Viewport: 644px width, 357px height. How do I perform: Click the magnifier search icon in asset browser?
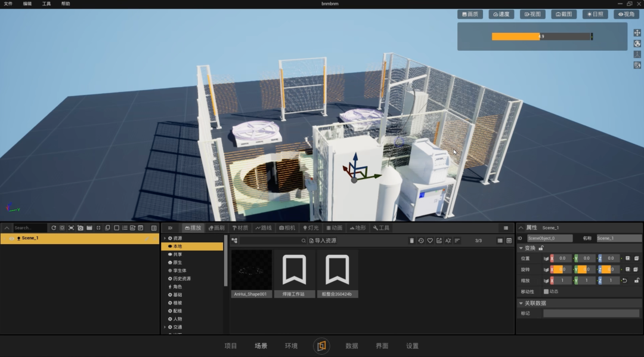pyautogui.click(x=304, y=241)
